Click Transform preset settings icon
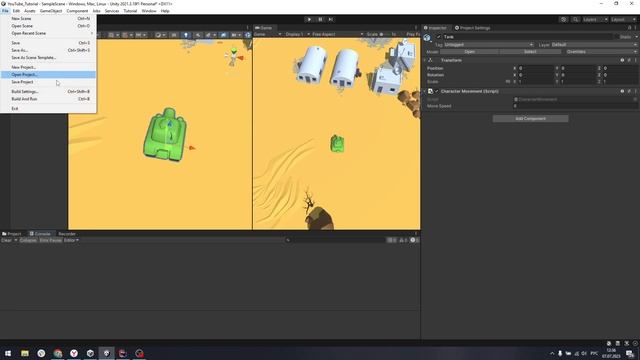 point(629,60)
